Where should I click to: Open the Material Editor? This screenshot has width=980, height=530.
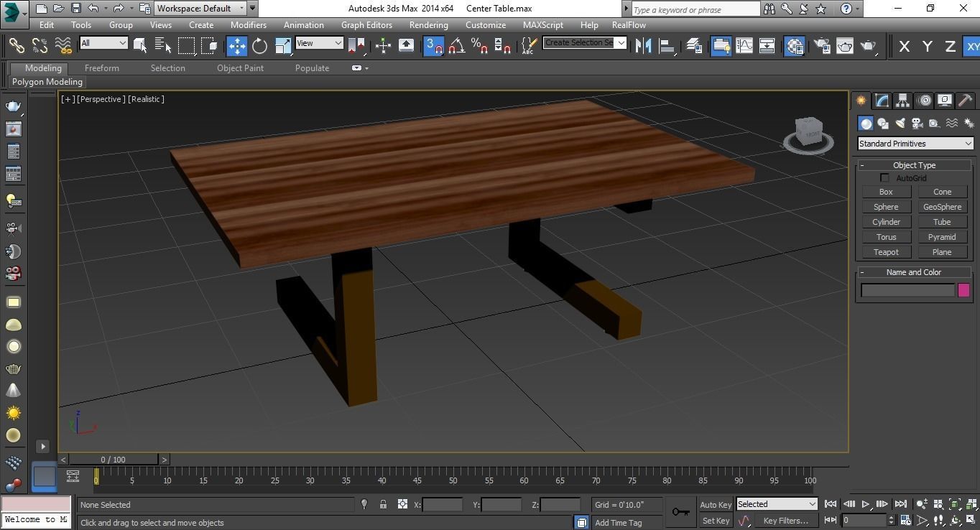(x=794, y=46)
